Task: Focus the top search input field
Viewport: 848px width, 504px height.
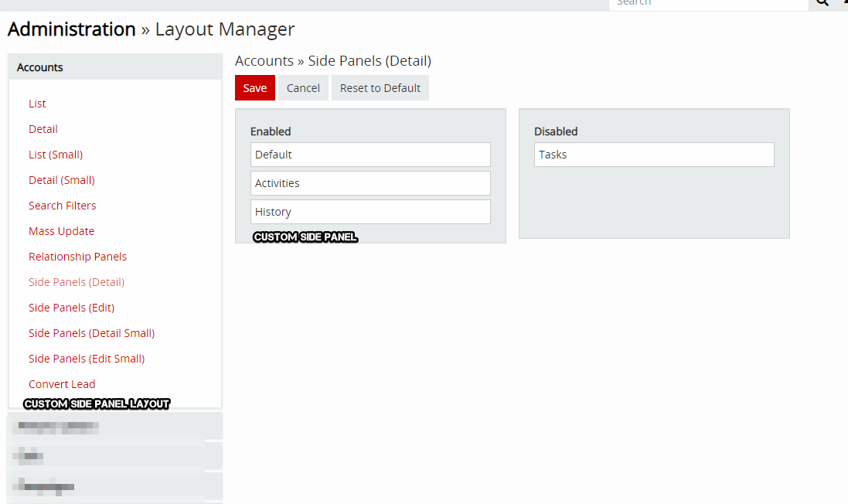Action: click(x=707, y=4)
